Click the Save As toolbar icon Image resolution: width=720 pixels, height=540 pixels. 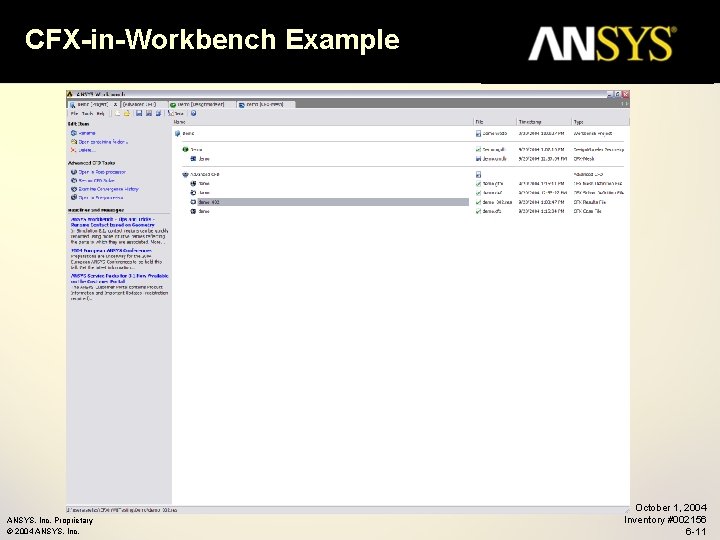pyautogui.click(x=149, y=113)
